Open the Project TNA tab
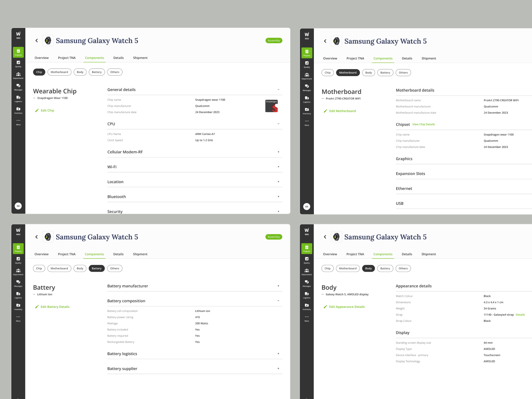This screenshot has width=532, height=399. point(66,58)
